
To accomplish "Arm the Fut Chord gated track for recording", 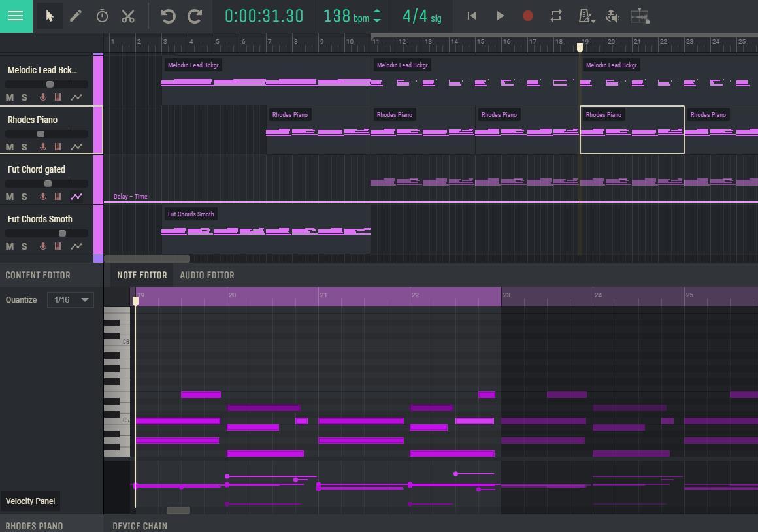I will point(42,196).
